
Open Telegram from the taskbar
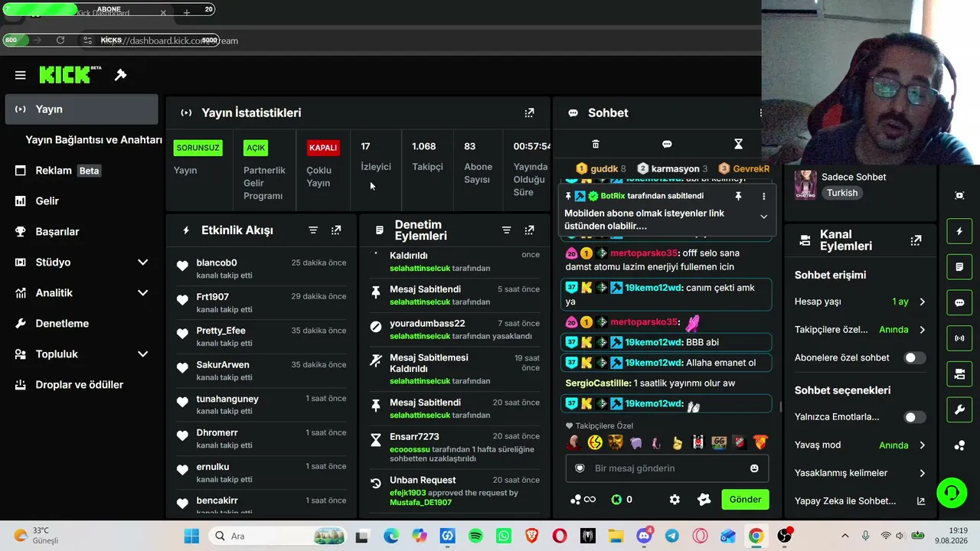click(671, 536)
